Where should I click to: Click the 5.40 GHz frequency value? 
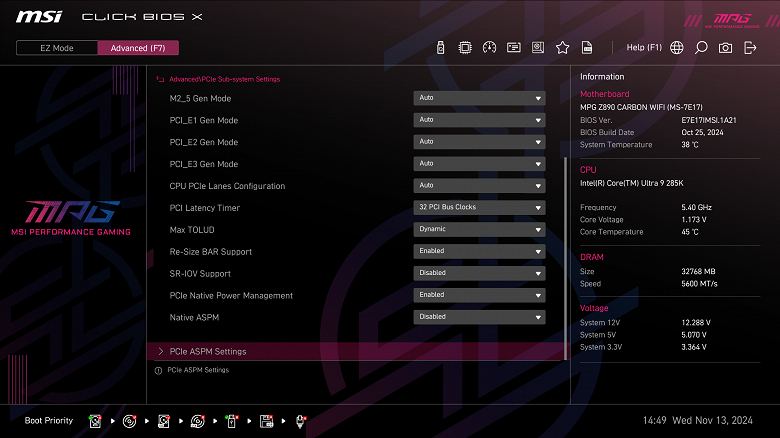pos(696,208)
